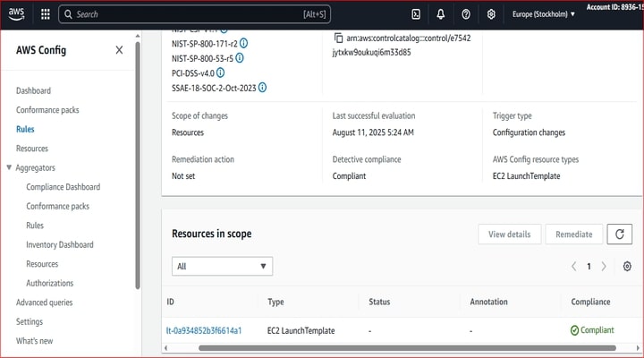The height and width of the screenshot is (358, 644).
Task: Open top-level Conformance packs in sidebar
Action: [47, 110]
